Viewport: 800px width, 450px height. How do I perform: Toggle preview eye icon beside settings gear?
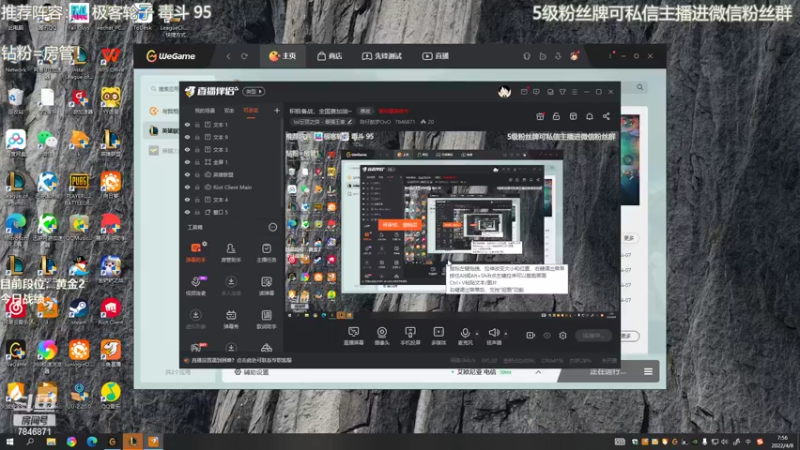[547, 335]
